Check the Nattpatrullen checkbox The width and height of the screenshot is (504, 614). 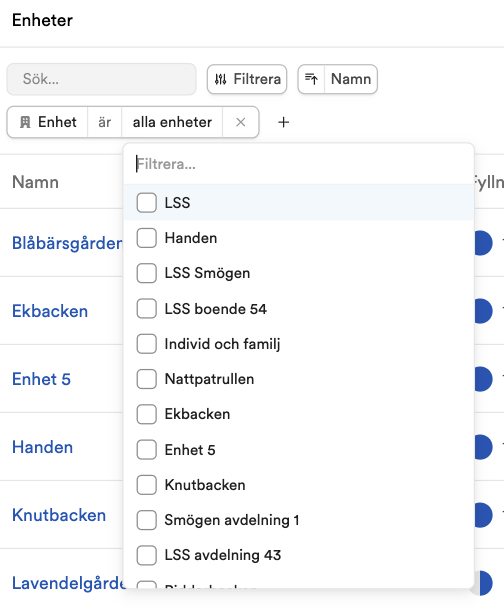pos(147,379)
